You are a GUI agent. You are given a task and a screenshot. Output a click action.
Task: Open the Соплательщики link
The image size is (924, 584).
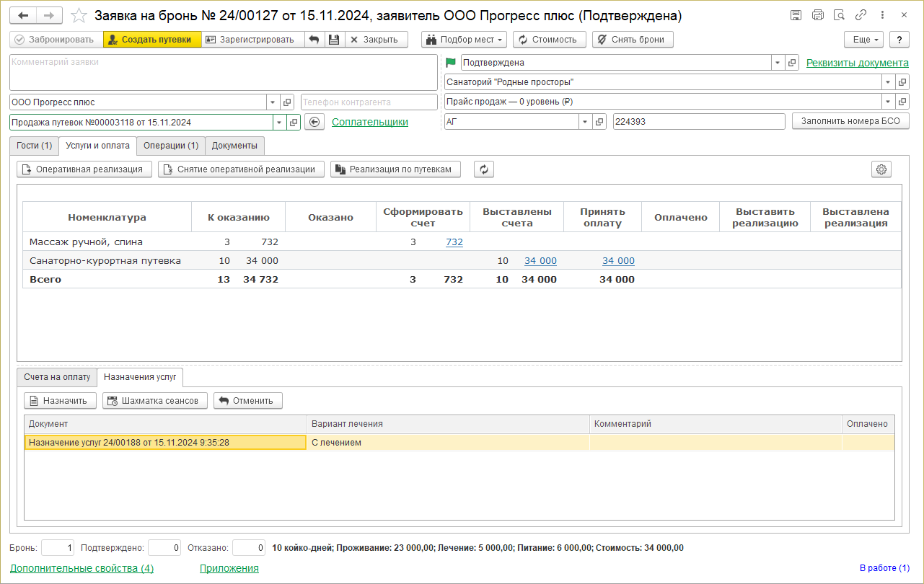[x=369, y=123]
